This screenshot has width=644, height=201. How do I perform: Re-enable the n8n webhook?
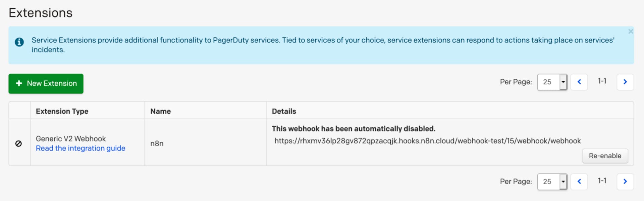605,156
